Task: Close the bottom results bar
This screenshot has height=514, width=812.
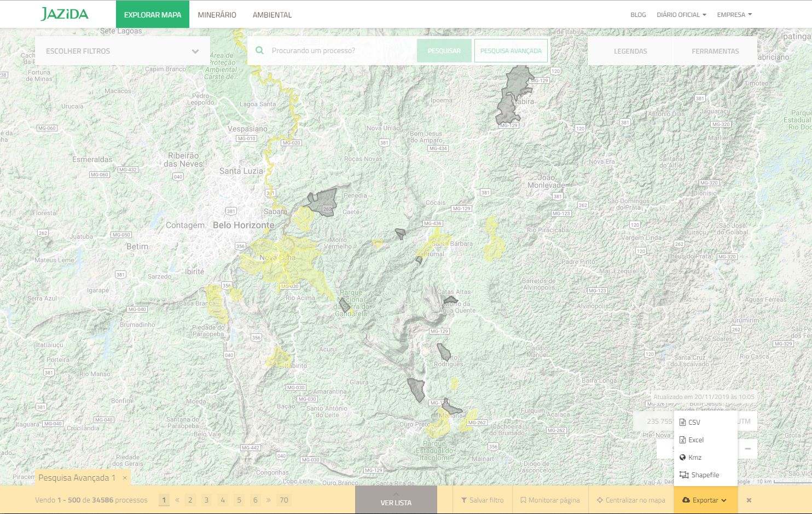Action: pyautogui.click(x=749, y=500)
